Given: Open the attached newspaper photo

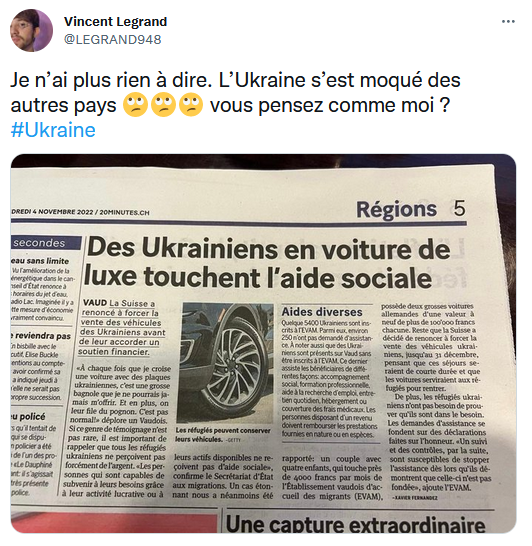Looking at the screenshot, I should point(263,343).
